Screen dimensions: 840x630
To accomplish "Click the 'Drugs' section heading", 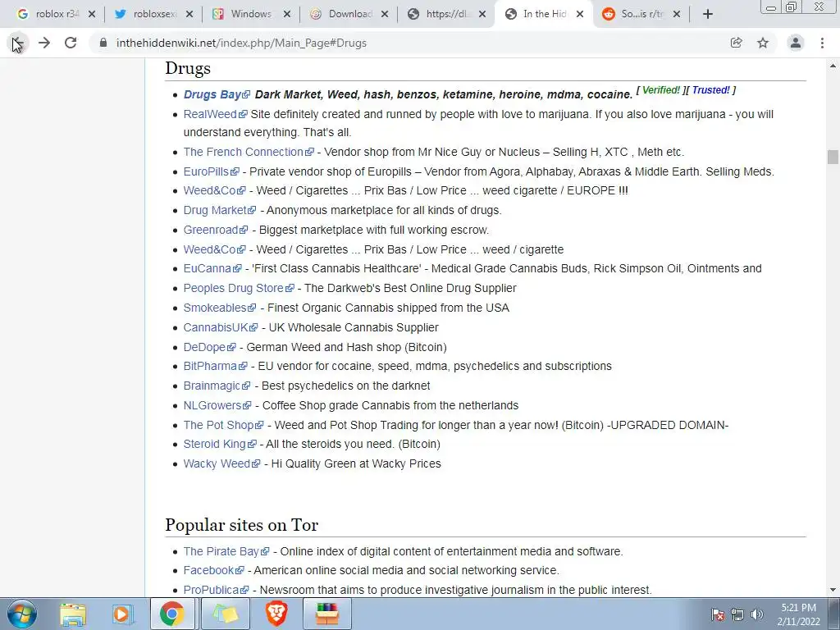I will (188, 69).
